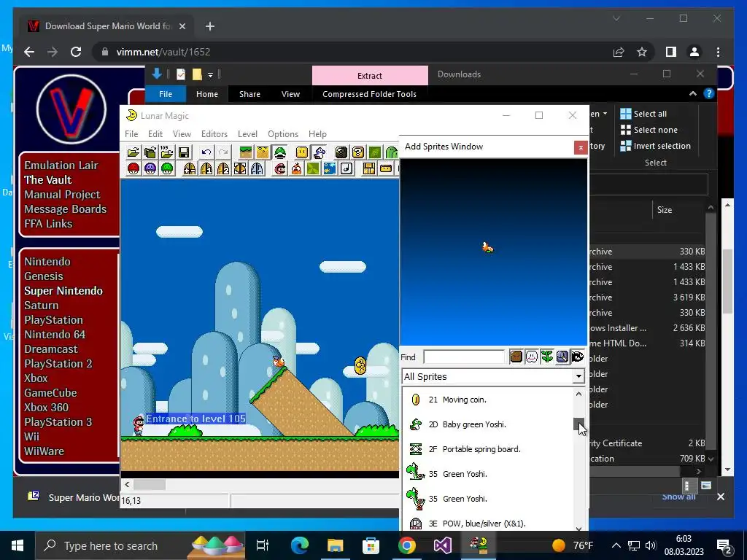Click the Windows Start button
Image resolution: width=747 pixels, height=560 pixels.
pyautogui.click(x=18, y=545)
